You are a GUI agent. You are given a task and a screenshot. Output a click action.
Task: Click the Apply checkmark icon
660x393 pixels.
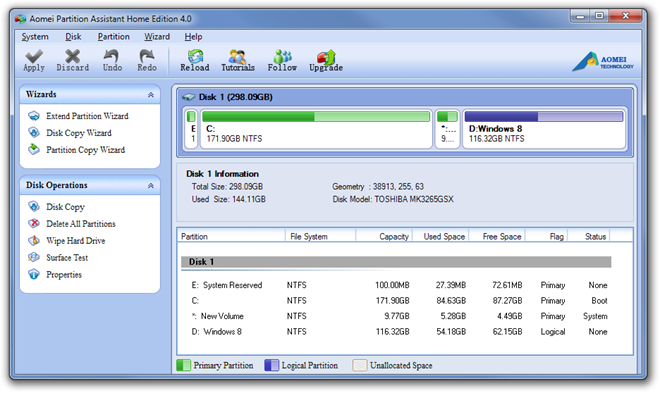(34, 56)
